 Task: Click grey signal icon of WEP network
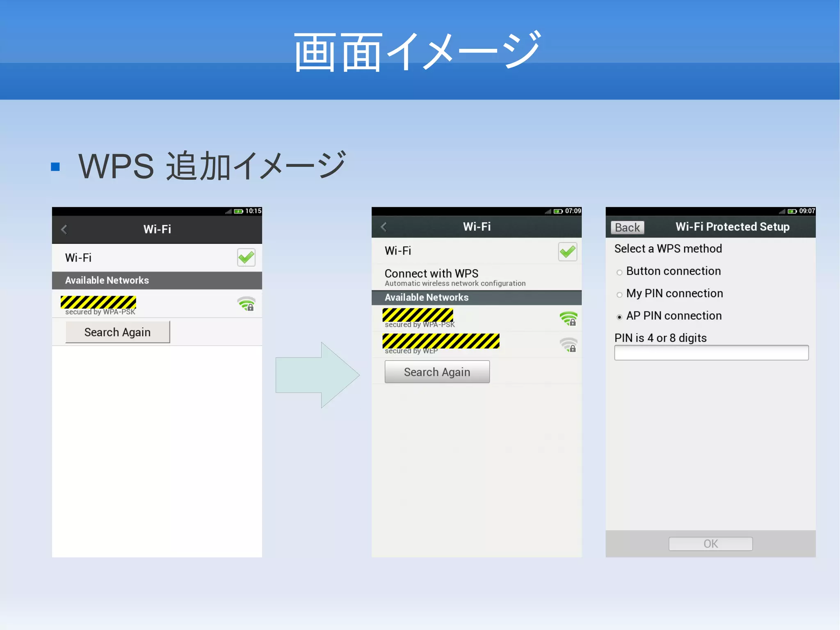(x=568, y=345)
